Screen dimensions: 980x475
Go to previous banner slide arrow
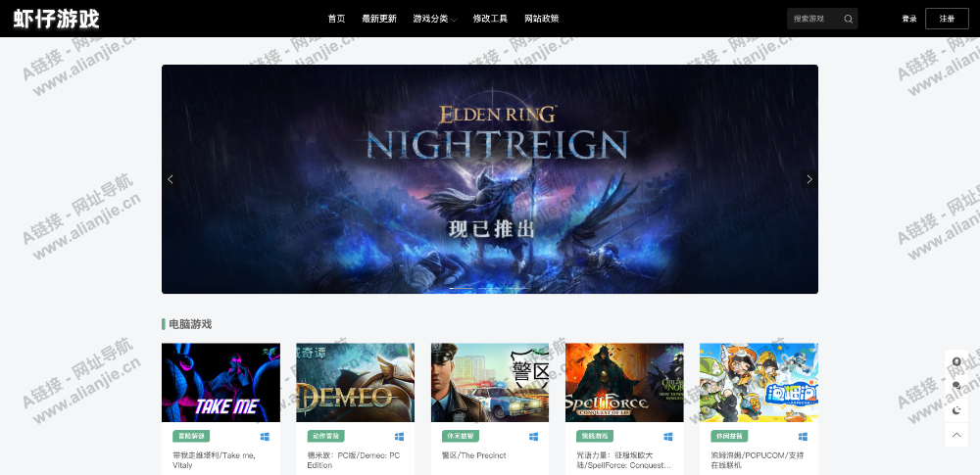click(170, 179)
